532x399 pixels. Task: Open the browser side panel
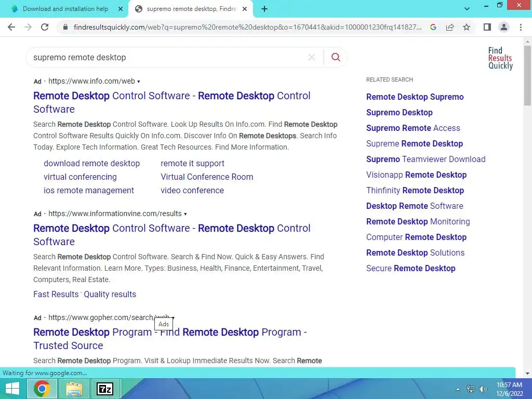[487, 27]
